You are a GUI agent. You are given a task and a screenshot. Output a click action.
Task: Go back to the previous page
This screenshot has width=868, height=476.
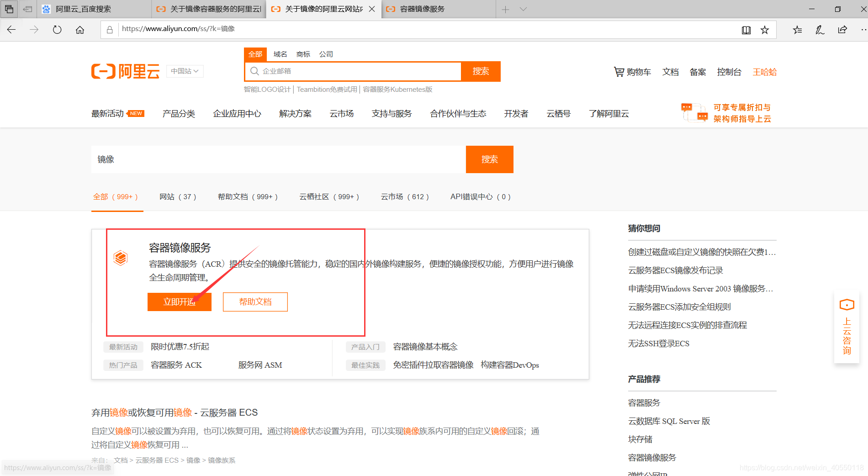point(11,30)
